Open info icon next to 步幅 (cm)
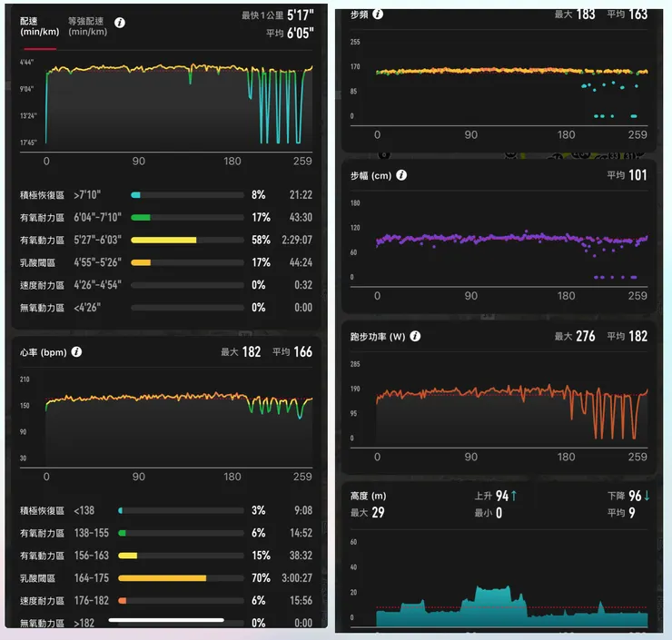 [401, 175]
